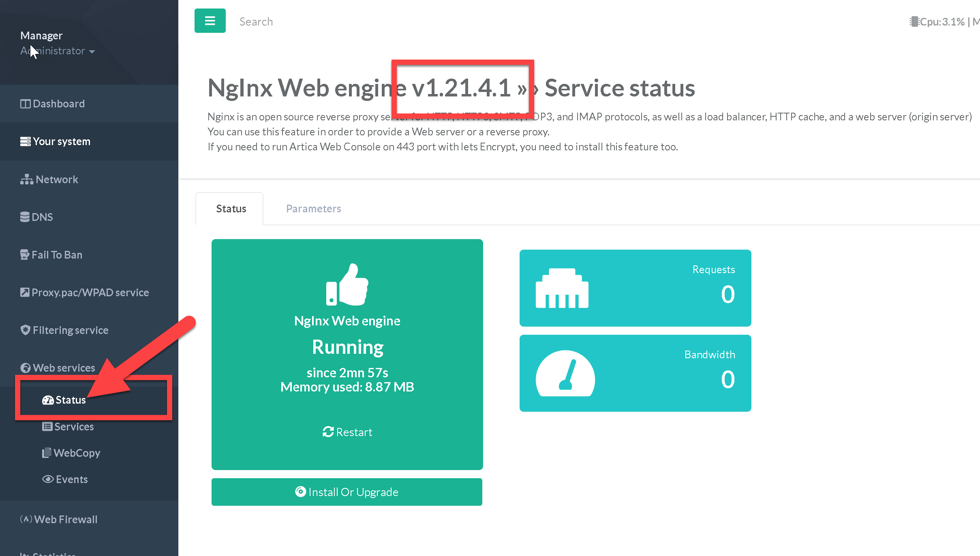Expand Your system sidebar section
The image size is (980, 556).
(62, 141)
